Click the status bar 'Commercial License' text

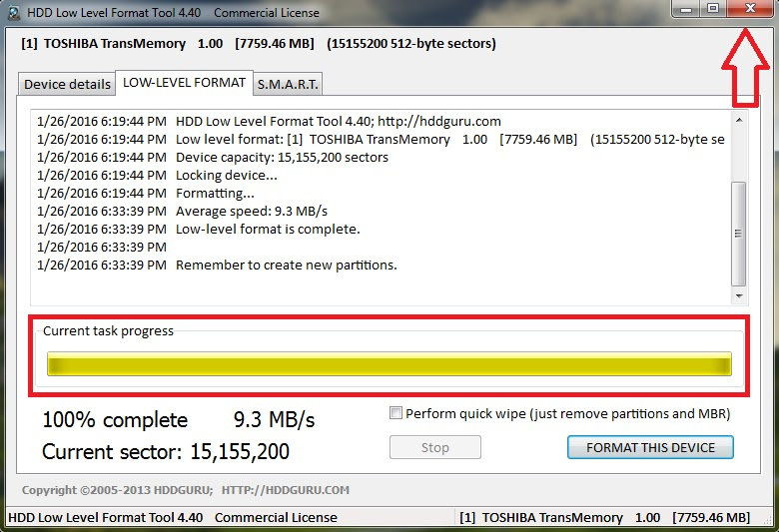[276, 518]
